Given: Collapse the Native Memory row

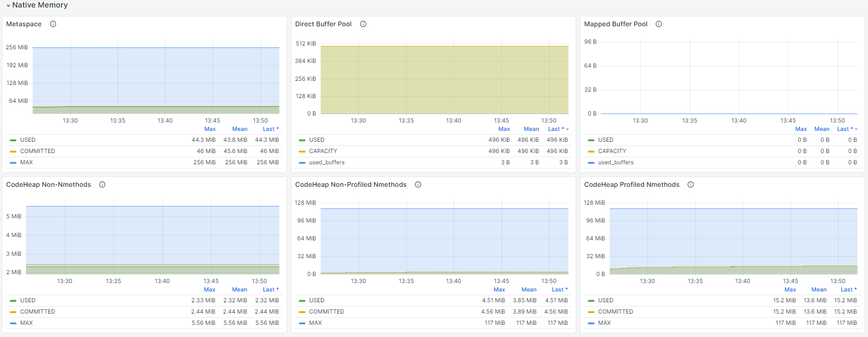Looking at the screenshot, I should click(x=8, y=5).
